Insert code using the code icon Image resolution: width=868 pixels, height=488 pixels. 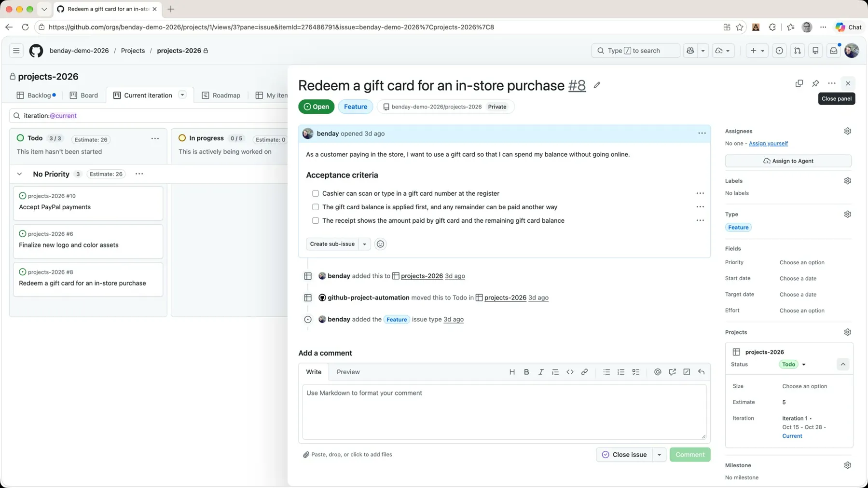570,372
